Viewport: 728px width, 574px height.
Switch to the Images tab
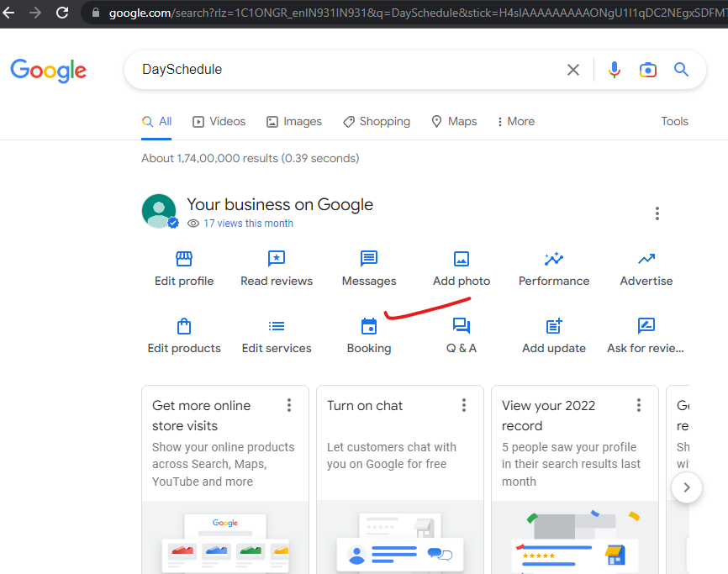tap(293, 121)
